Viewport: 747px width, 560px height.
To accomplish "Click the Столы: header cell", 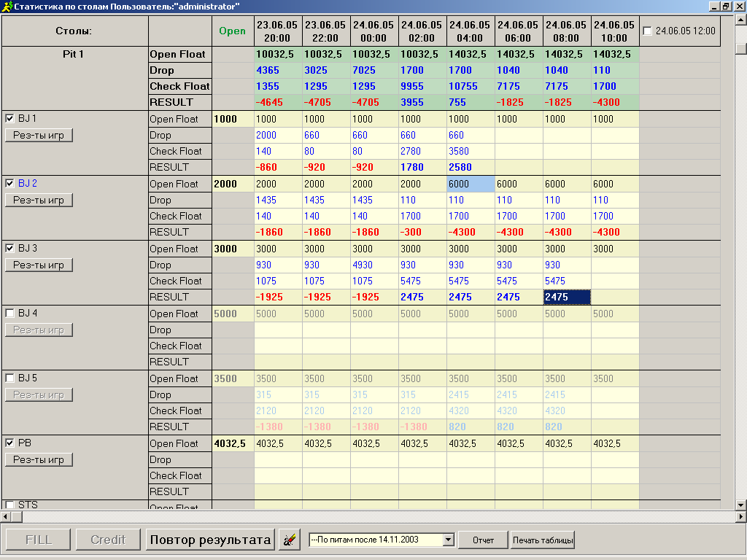I will pos(74,31).
